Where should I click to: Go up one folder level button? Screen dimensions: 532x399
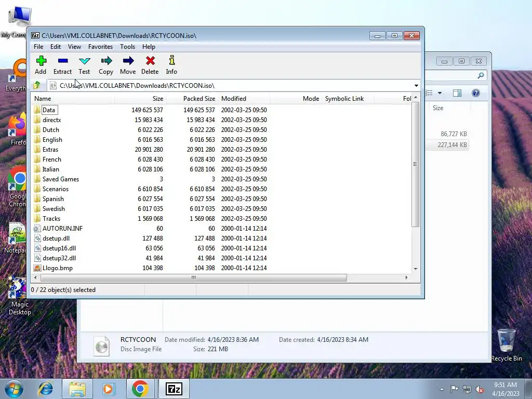tap(37, 85)
